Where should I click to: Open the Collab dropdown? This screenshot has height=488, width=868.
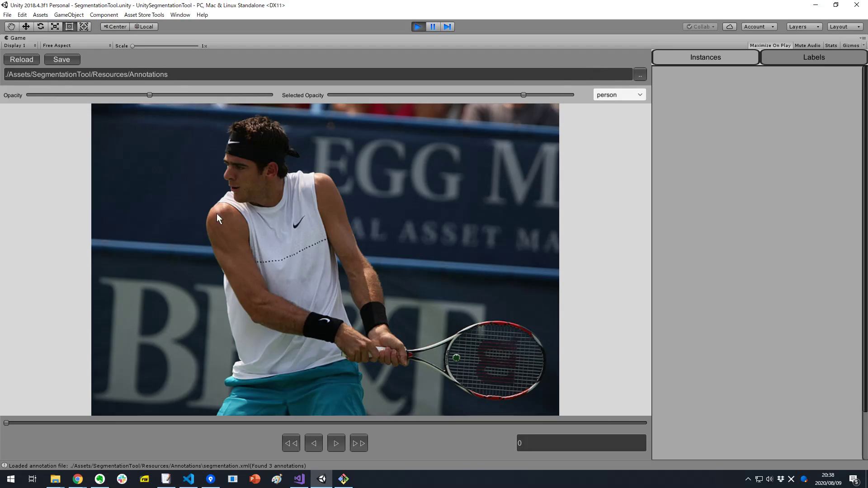click(700, 27)
